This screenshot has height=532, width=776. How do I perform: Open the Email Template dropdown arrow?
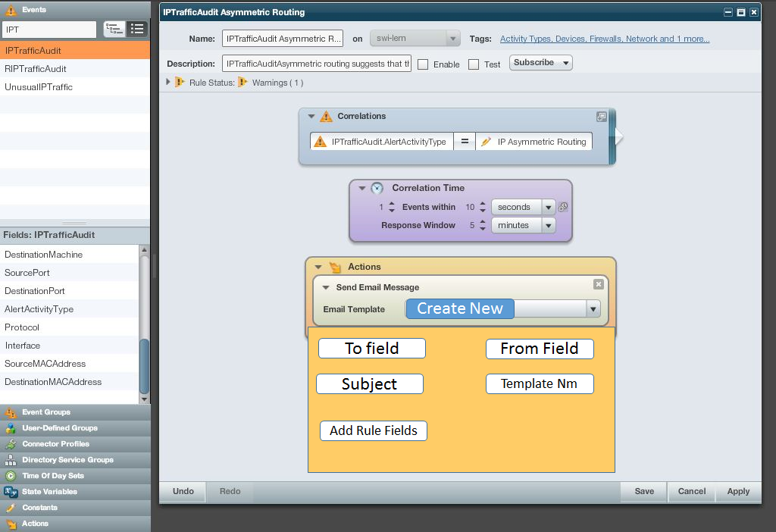593,309
